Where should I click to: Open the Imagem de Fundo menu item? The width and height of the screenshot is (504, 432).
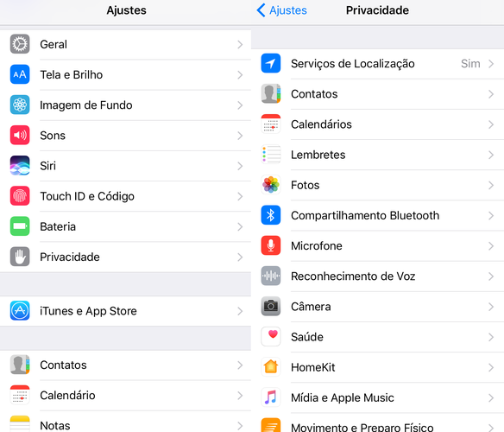125,105
